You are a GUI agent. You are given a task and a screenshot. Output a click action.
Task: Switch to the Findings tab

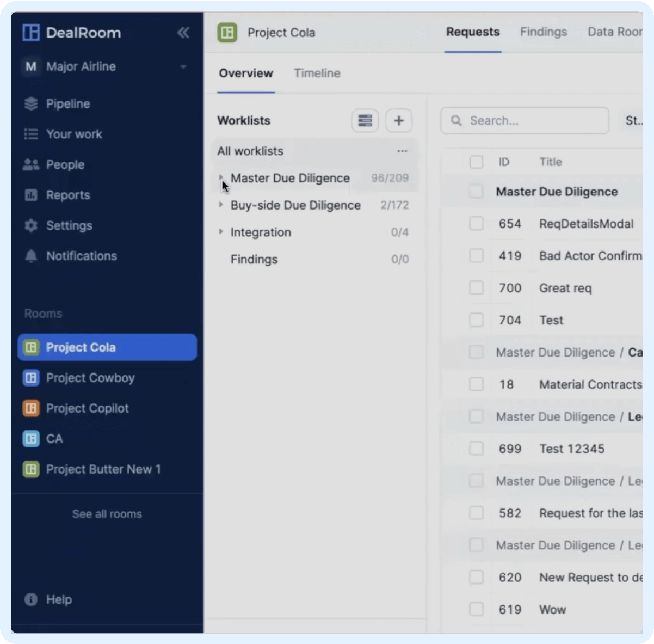click(x=543, y=32)
